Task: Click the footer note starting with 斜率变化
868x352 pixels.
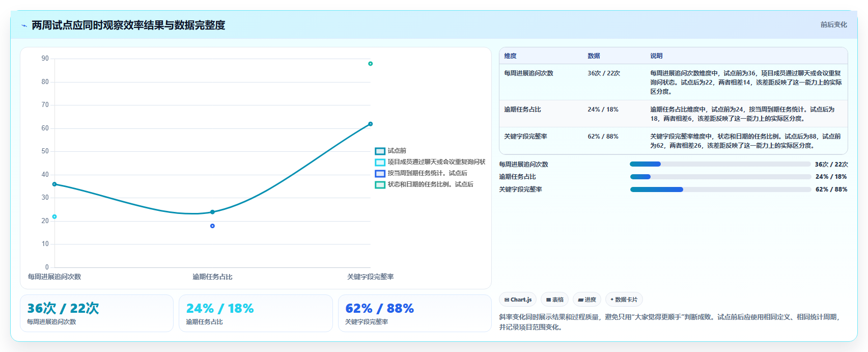Action: [x=670, y=322]
